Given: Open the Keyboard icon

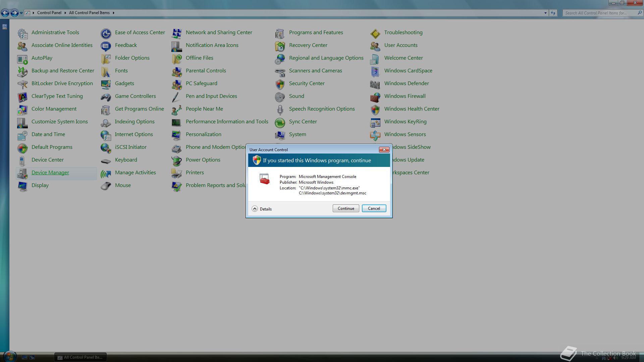Looking at the screenshot, I should coord(106,161).
